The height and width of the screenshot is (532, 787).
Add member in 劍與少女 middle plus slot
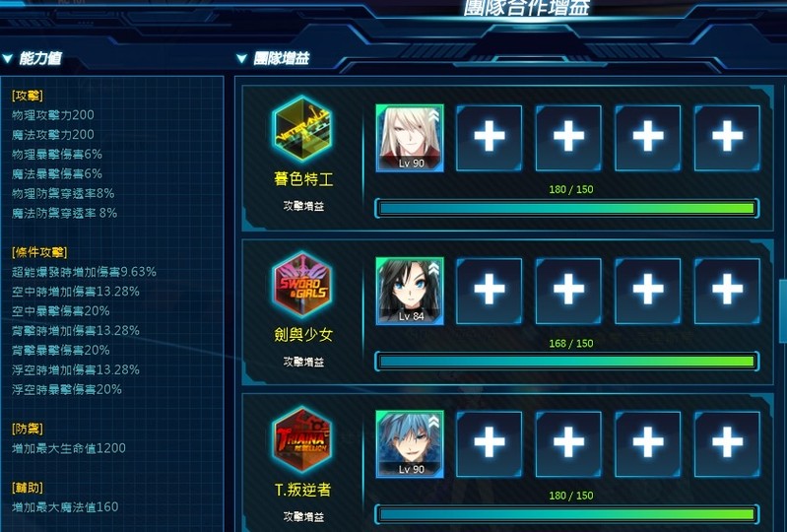tap(568, 291)
